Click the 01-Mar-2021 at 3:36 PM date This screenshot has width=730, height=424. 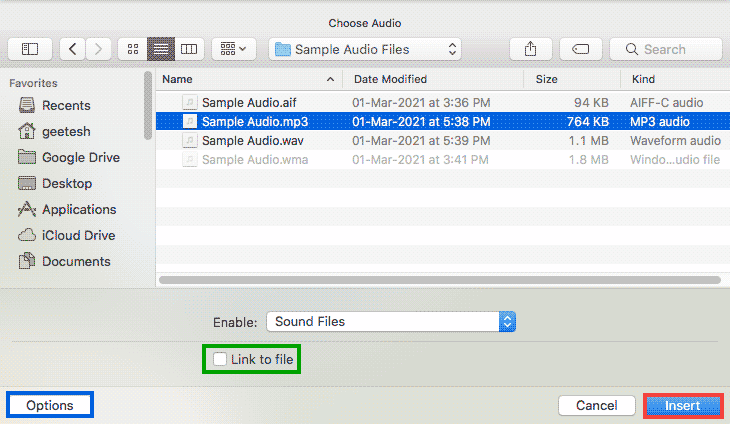(421, 102)
